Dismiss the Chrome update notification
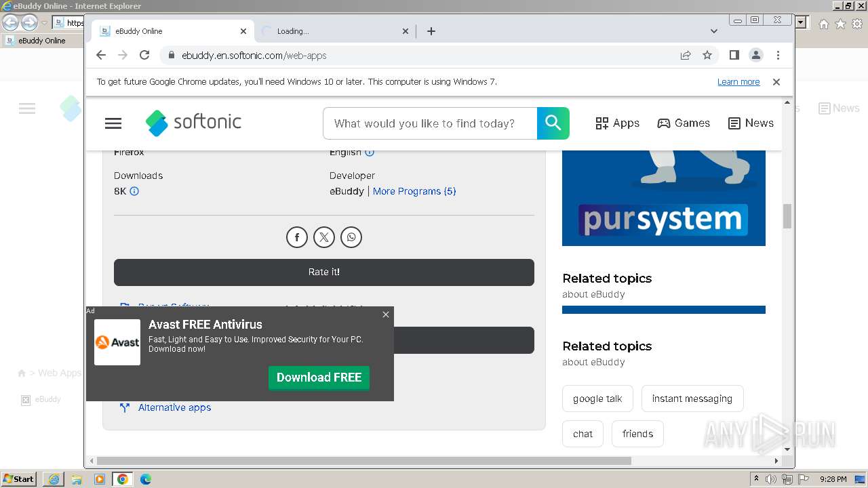 pos(776,82)
